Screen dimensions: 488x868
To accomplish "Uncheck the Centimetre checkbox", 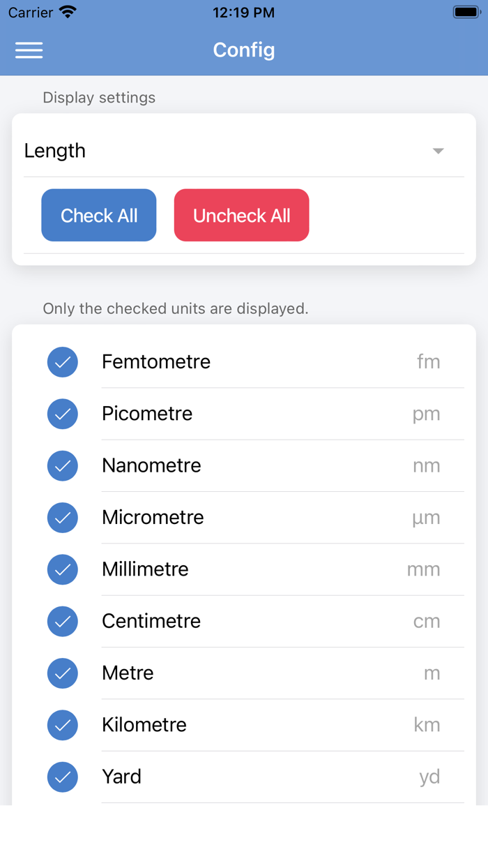I will pyautogui.click(x=63, y=621).
